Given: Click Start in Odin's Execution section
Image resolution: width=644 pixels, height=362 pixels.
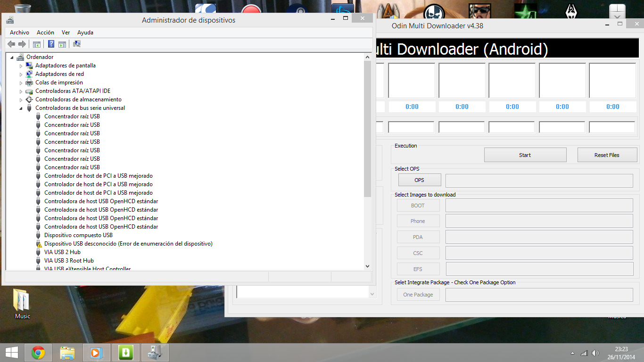Looking at the screenshot, I should (525, 155).
